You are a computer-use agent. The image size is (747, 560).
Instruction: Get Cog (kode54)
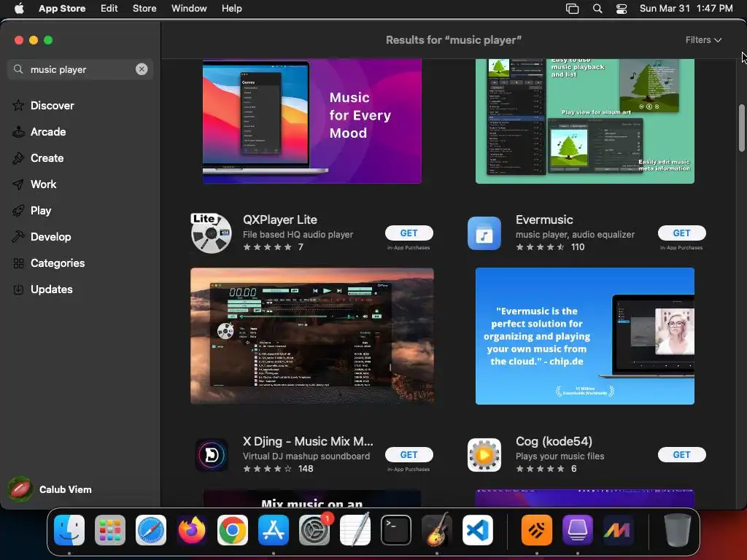(681, 455)
